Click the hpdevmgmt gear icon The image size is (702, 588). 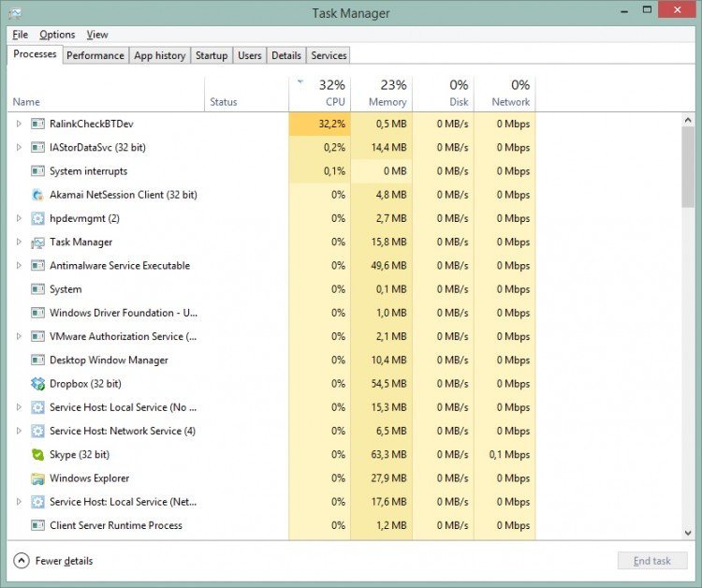point(37,218)
